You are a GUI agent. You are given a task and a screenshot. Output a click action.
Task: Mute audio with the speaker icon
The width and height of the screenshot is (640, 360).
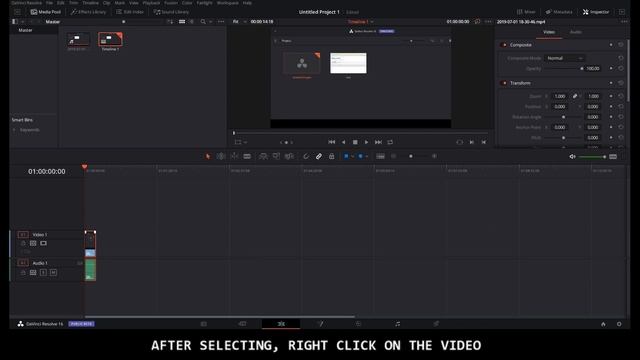pos(572,157)
